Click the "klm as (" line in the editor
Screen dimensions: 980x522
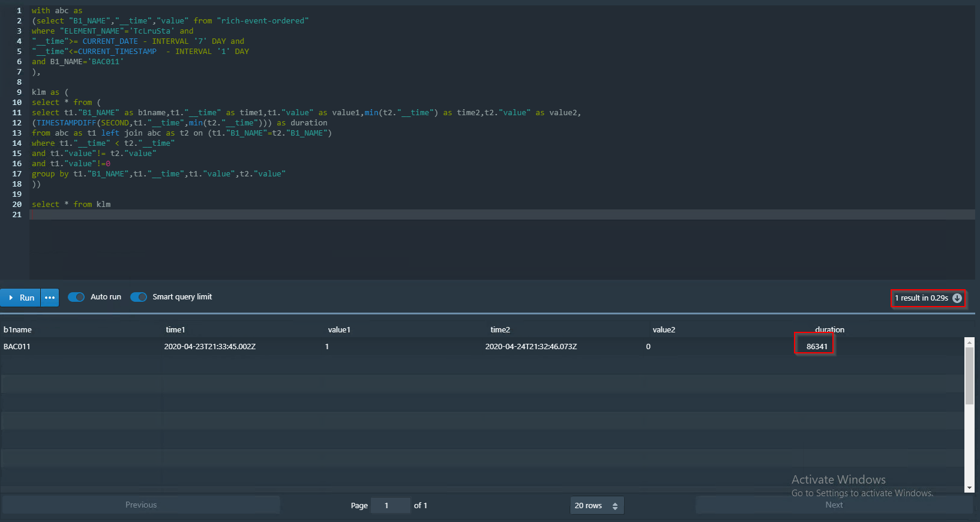tap(50, 92)
